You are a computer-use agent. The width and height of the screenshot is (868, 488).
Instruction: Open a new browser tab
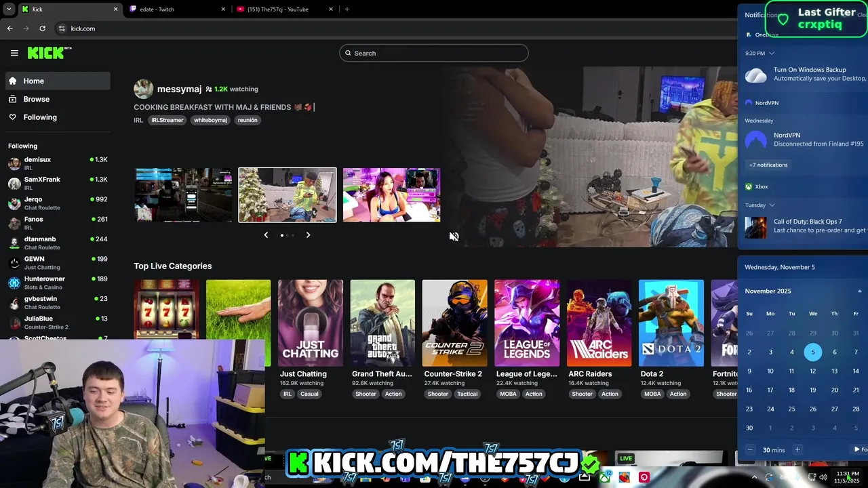[347, 9]
